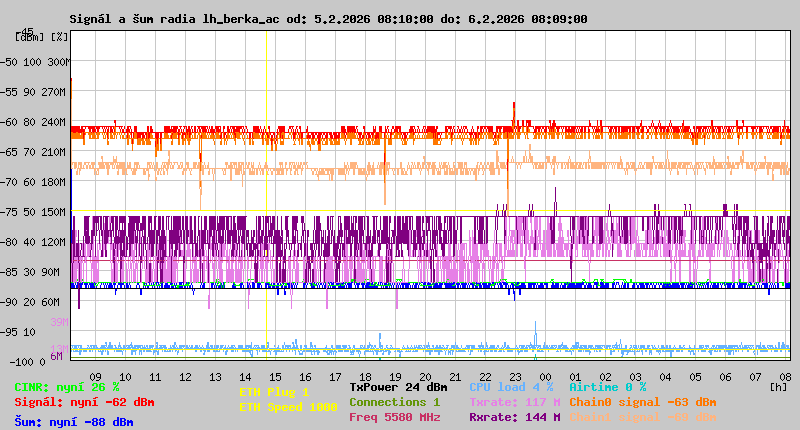Click the red "Signál: nyní -62 dBm" legend
The height and width of the screenshot is (430, 800).
click(84, 402)
